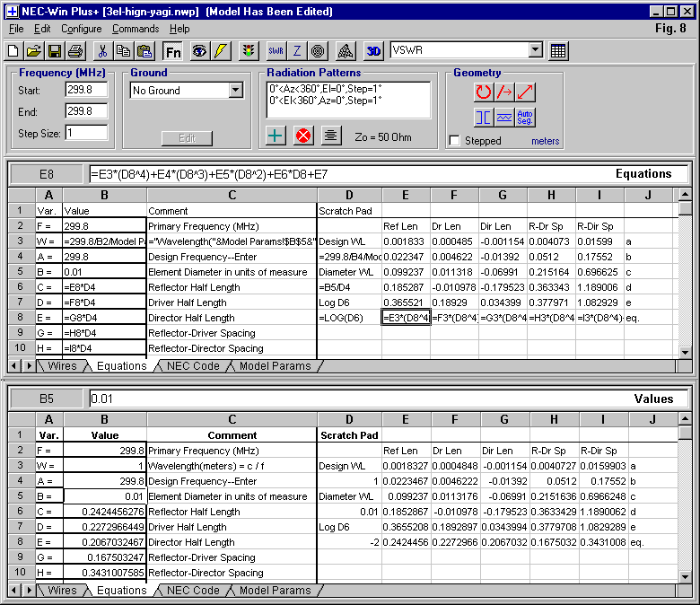Open the SWR plot icon
The image size is (700, 605).
[x=276, y=51]
